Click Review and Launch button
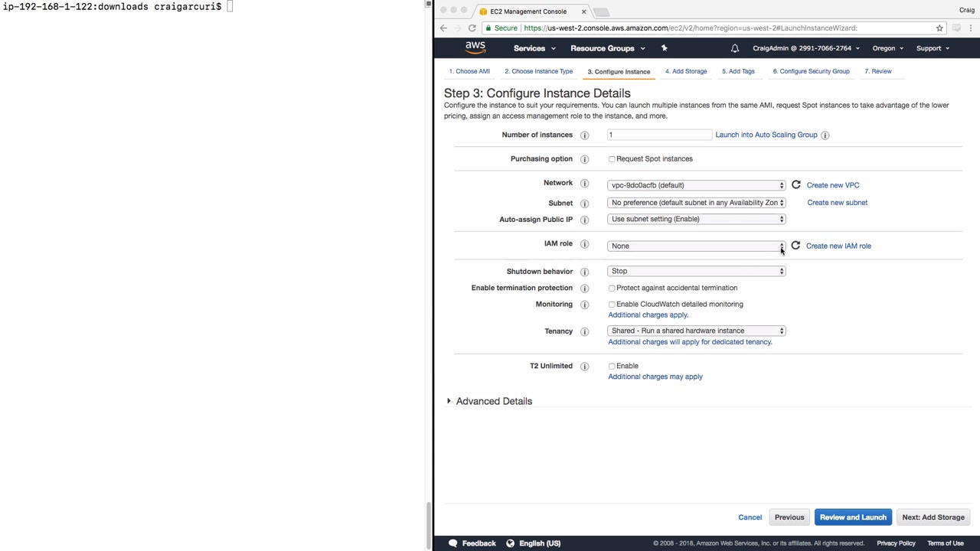 pyautogui.click(x=853, y=517)
